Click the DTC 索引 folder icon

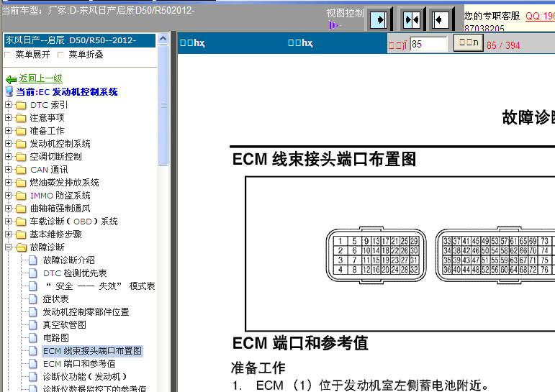coord(22,105)
